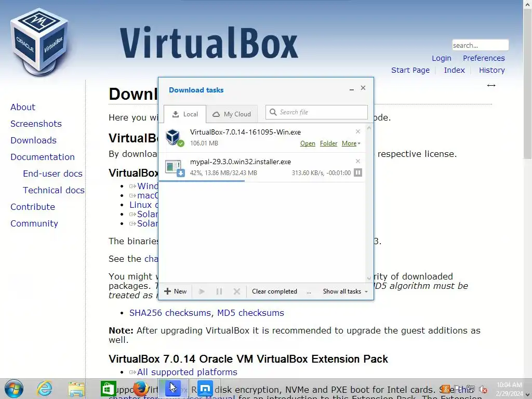
Task: Switch to the Local tab
Action: (185, 114)
